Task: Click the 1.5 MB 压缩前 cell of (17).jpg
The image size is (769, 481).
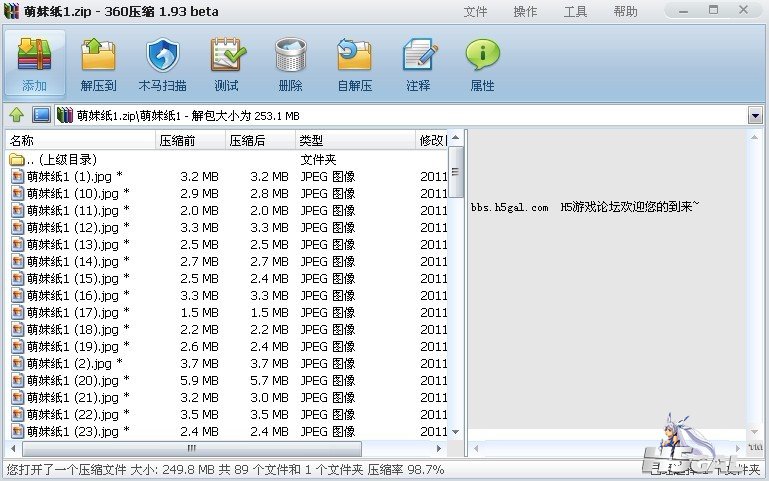Action: 199,313
